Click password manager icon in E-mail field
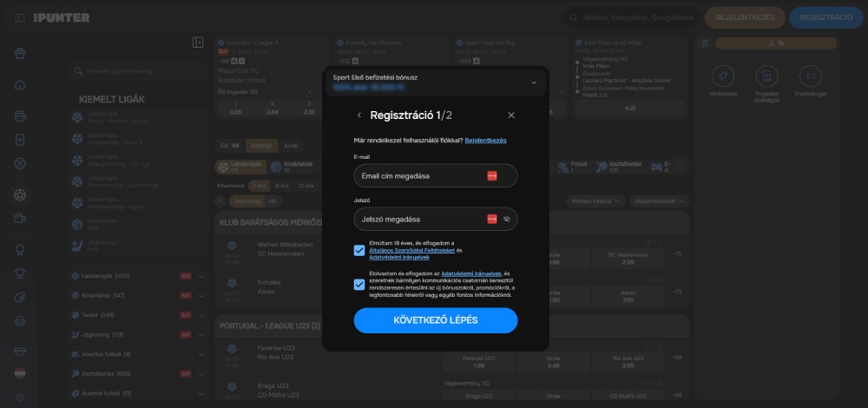Image resolution: width=868 pixels, height=408 pixels. pos(491,176)
